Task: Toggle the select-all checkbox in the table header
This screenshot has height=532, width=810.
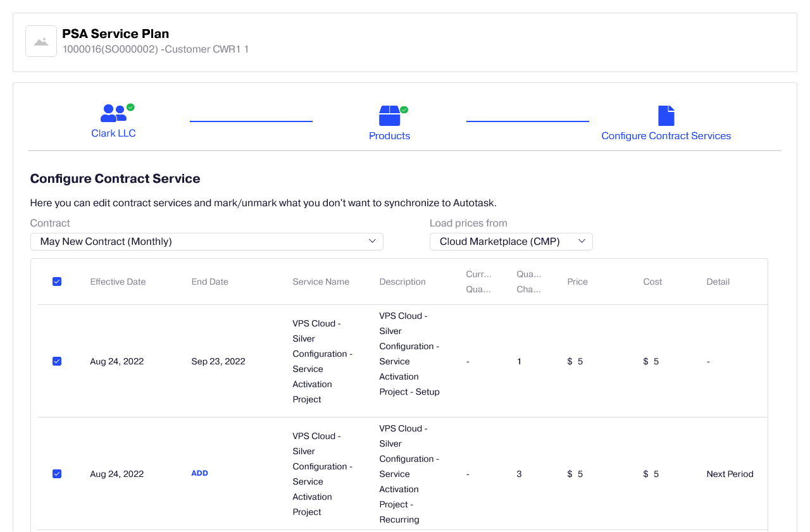Action: coord(57,281)
